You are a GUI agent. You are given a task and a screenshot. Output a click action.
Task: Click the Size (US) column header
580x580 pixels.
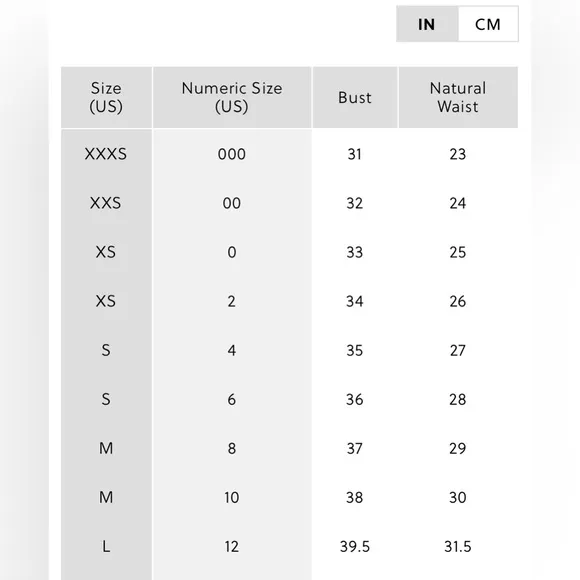[106, 97]
